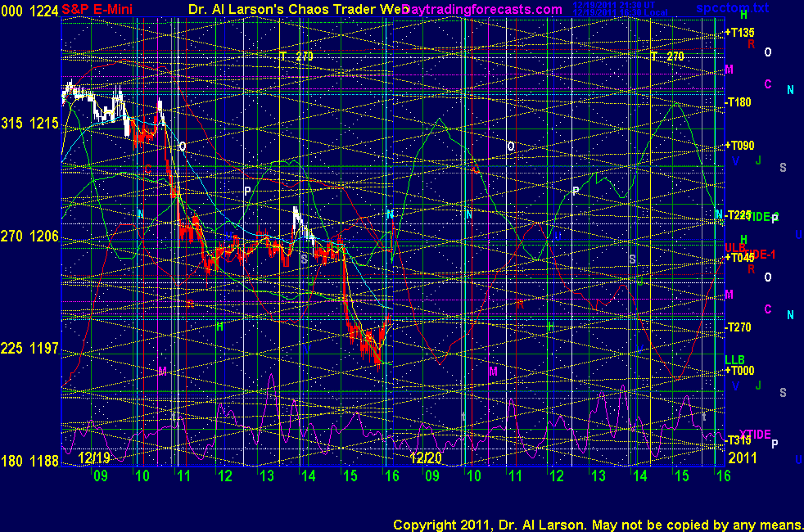This screenshot has width=804, height=532.
Task: Open the magenta "Daytradingforecasts.com" text
Action: pyautogui.click(x=482, y=9)
